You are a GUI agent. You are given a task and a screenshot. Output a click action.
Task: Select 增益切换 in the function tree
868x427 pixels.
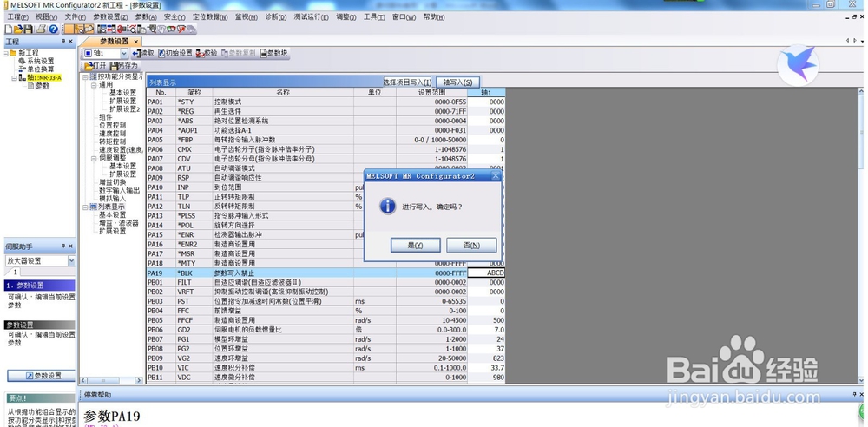pyautogui.click(x=112, y=182)
